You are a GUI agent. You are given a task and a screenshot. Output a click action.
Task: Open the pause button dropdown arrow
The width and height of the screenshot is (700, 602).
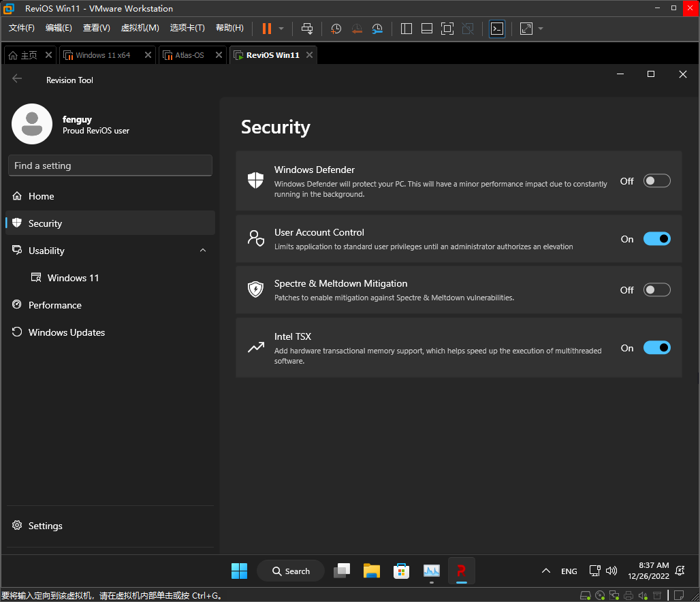(x=281, y=29)
